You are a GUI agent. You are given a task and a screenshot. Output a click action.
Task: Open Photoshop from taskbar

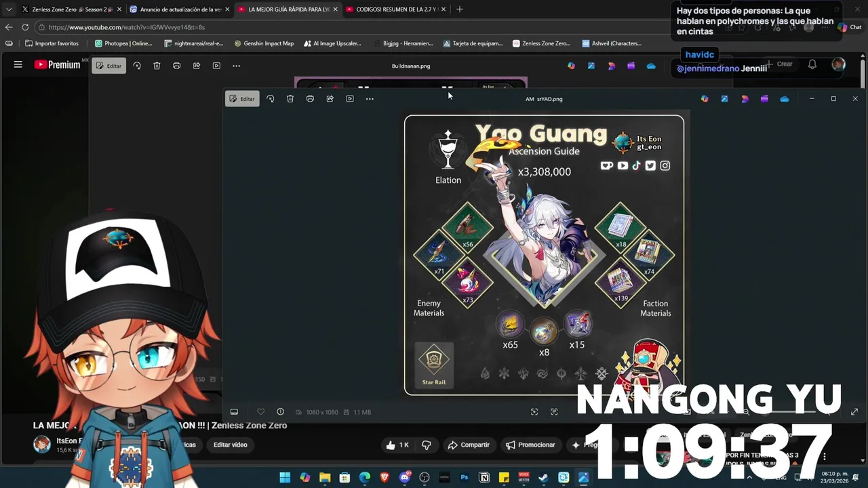tap(465, 478)
